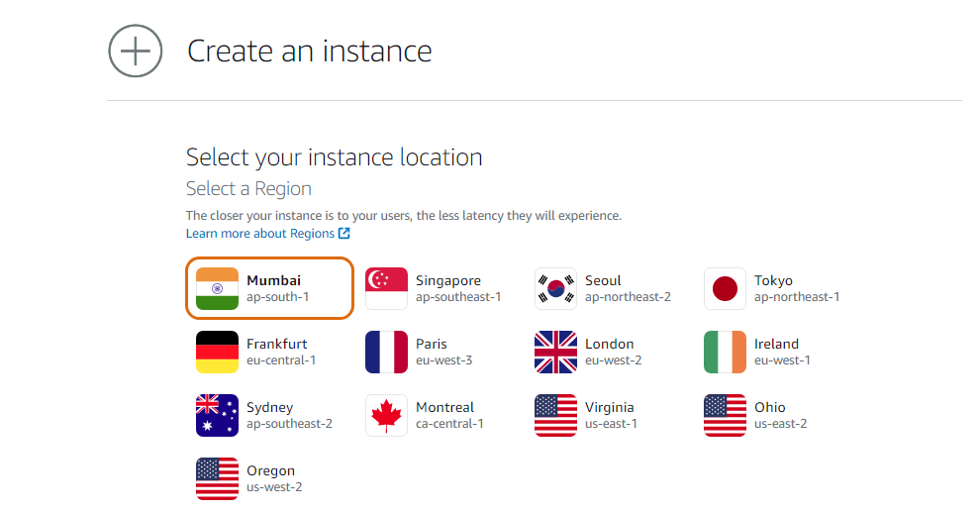Viewport: 980px width, 512px height.
Task: Select the Irish flag icon
Action: (725, 352)
